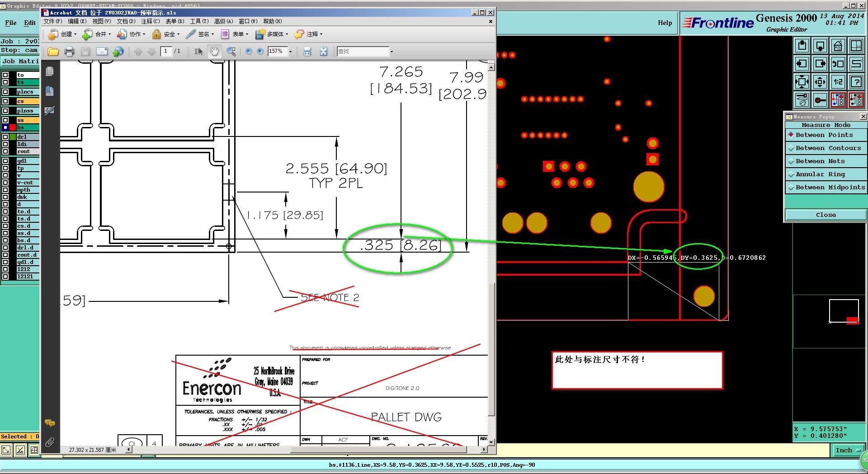
Task: Click the Acrobat vertical scrollbar
Action: click(491, 254)
